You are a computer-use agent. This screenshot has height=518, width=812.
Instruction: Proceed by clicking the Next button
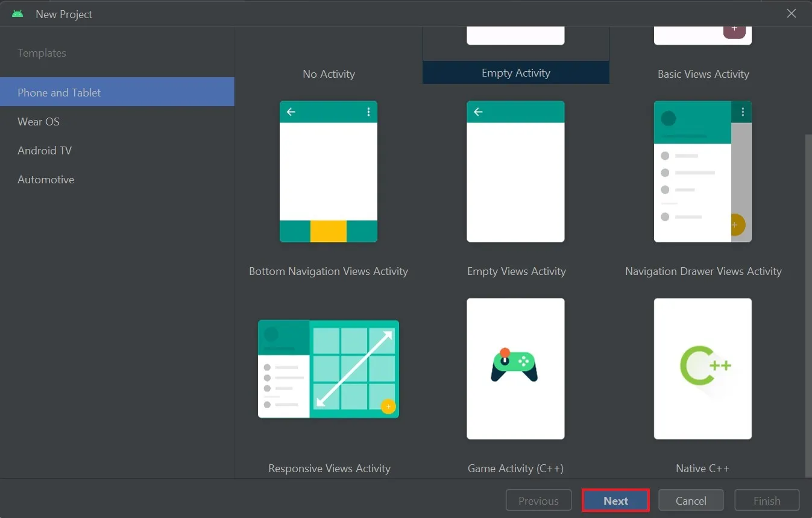pyautogui.click(x=615, y=501)
